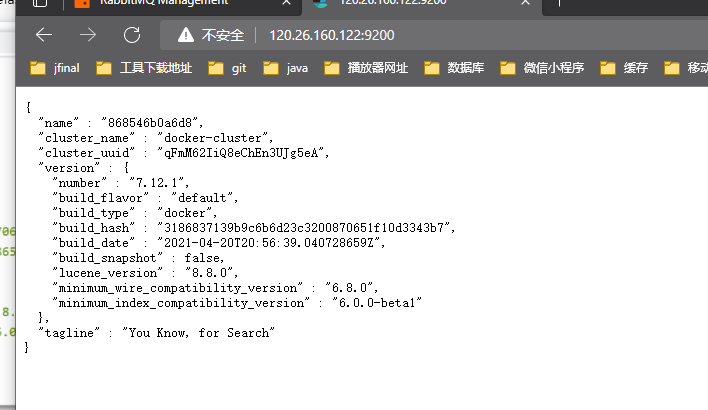Select the 120.26.160.122:9200 browser tab
708x410 pixels.
(392, 4)
